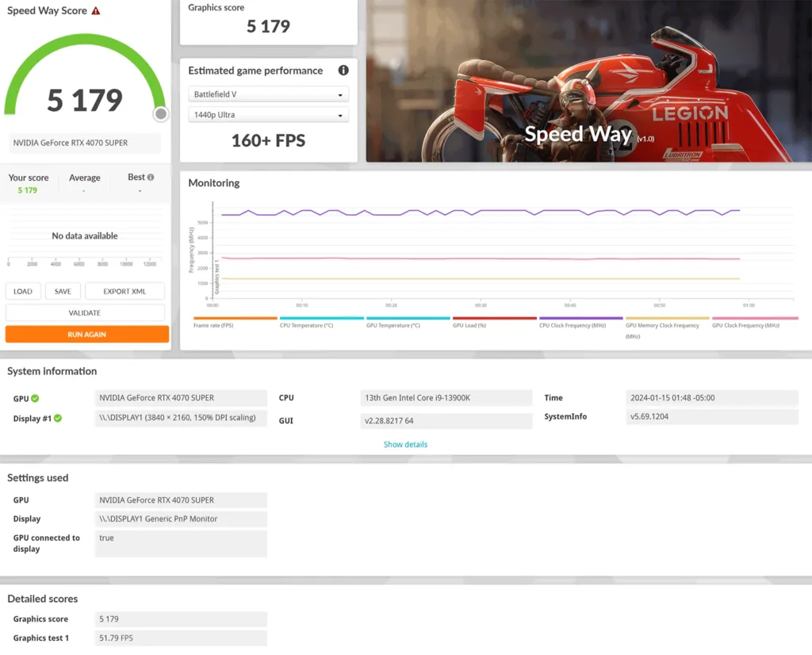Click the VALIDATE button
The image size is (812, 655).
point(85,312)
